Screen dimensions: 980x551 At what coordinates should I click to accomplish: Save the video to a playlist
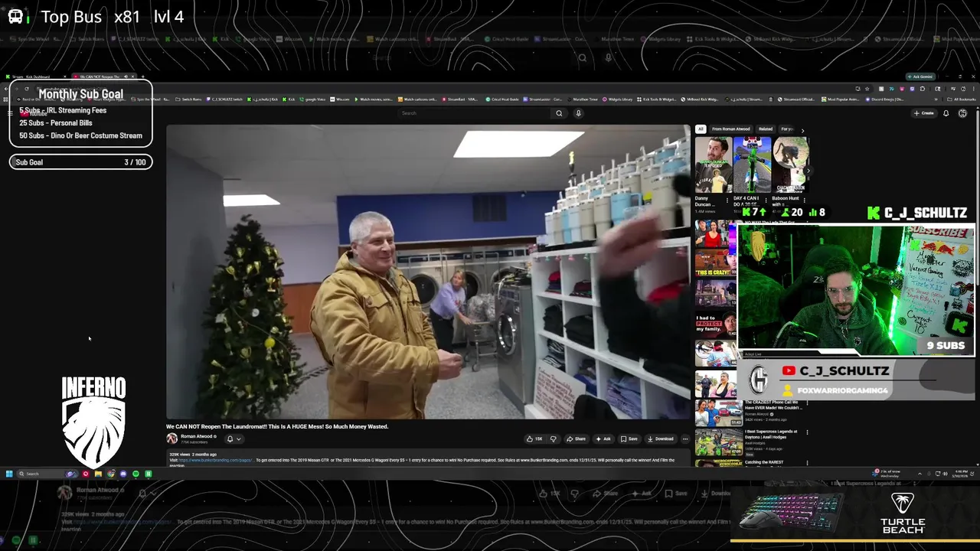(x=628, y=439)
